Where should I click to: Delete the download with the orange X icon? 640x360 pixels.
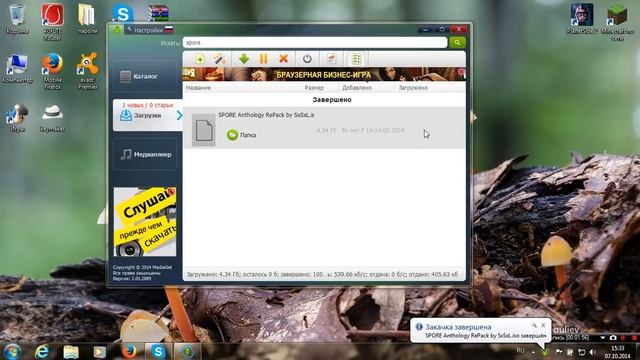(x=283, y=59)
